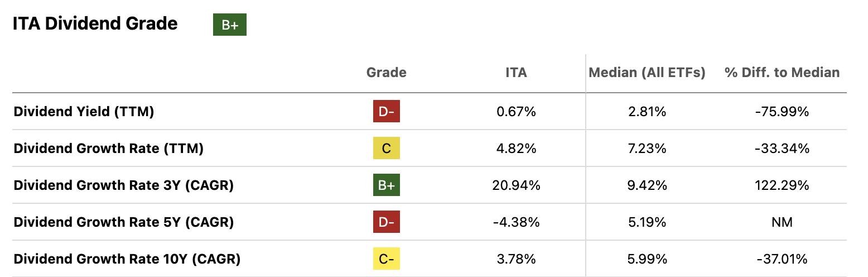This screenshot has width=868, height=277.
Task: Click the 5.99% median value for 10Y CAGR
Action: [647, 259]
